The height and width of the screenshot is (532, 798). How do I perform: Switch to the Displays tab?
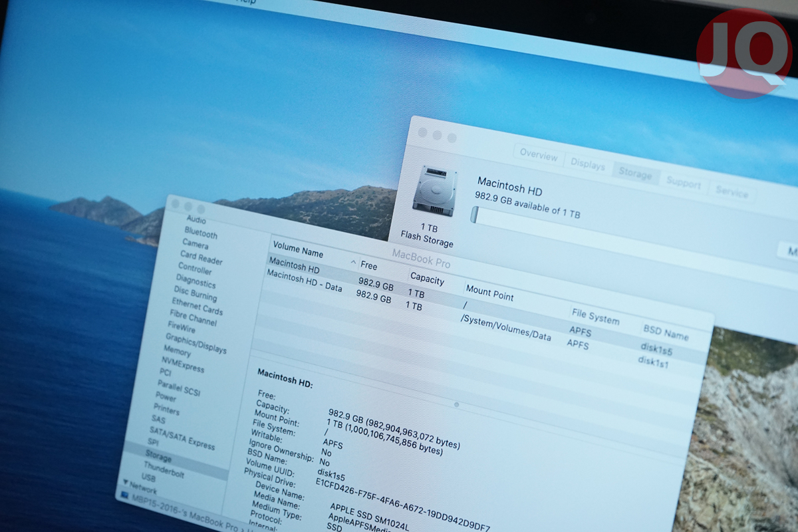coord(588,164)
